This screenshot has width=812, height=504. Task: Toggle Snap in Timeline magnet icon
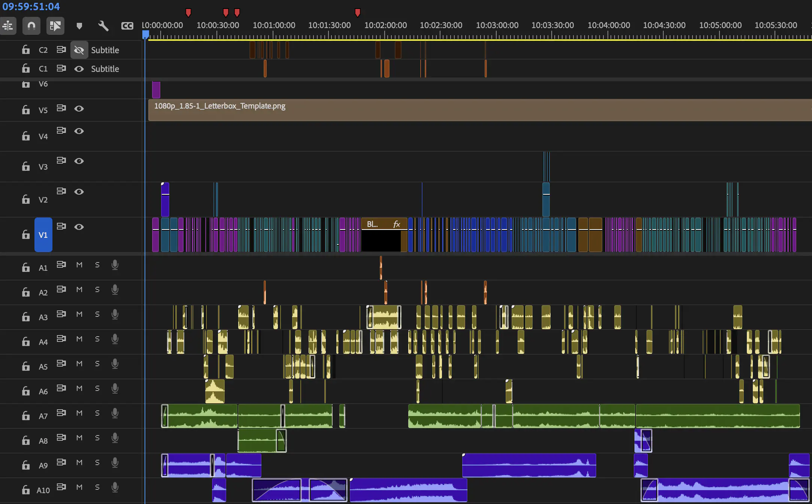tap(31, 26)
